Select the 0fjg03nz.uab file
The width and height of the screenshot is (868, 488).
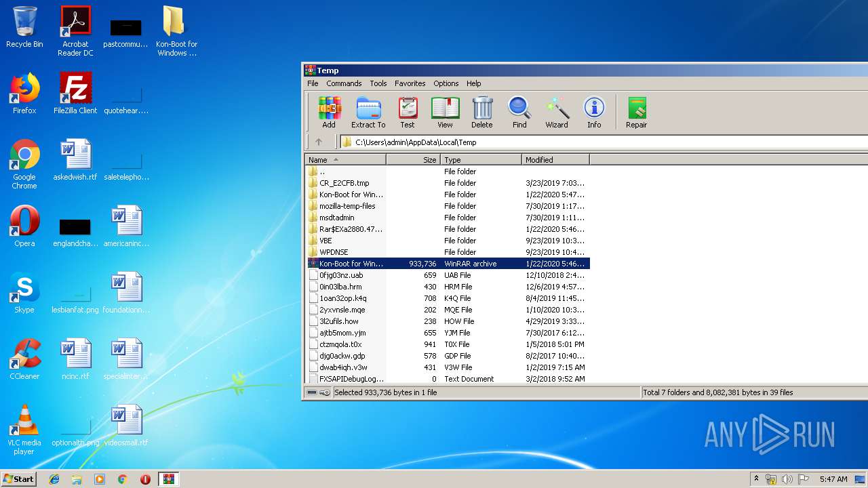pyautogui.click(x=448, y=275)
